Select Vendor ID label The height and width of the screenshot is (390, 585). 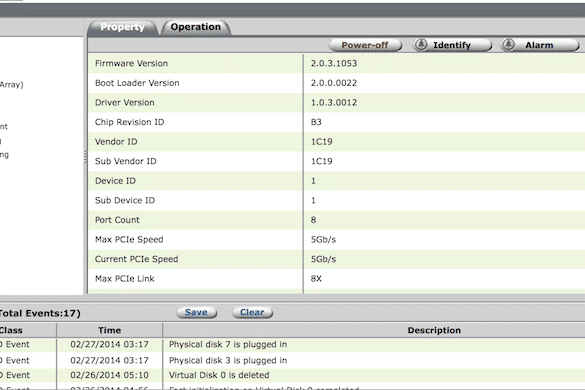[116, 142]
